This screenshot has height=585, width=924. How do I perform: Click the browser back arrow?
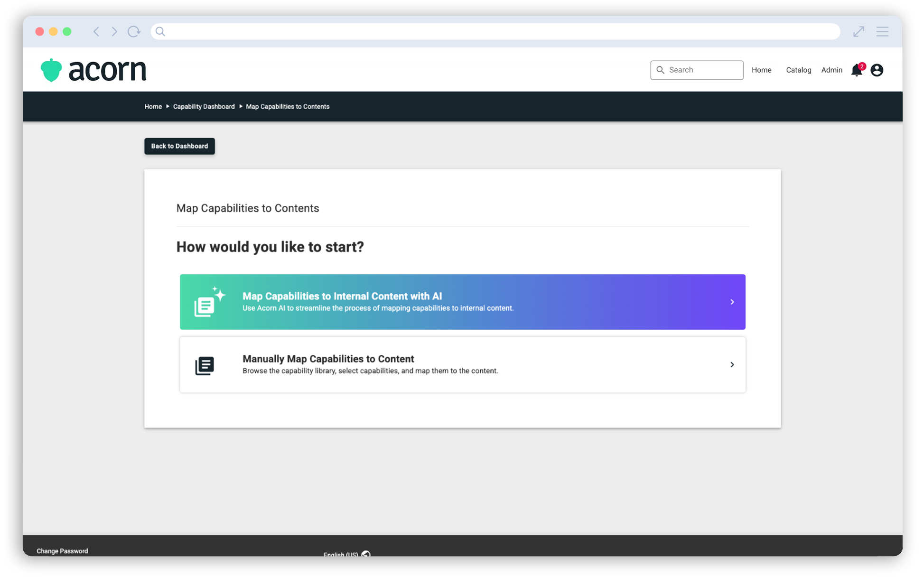tap(96, 32)
